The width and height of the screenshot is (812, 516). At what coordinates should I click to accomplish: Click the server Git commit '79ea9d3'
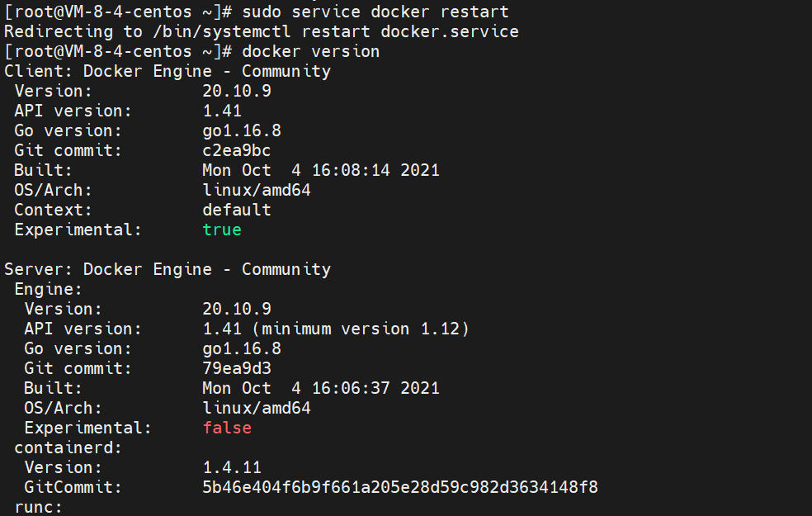pyautogui.click(x=237, y=368)
